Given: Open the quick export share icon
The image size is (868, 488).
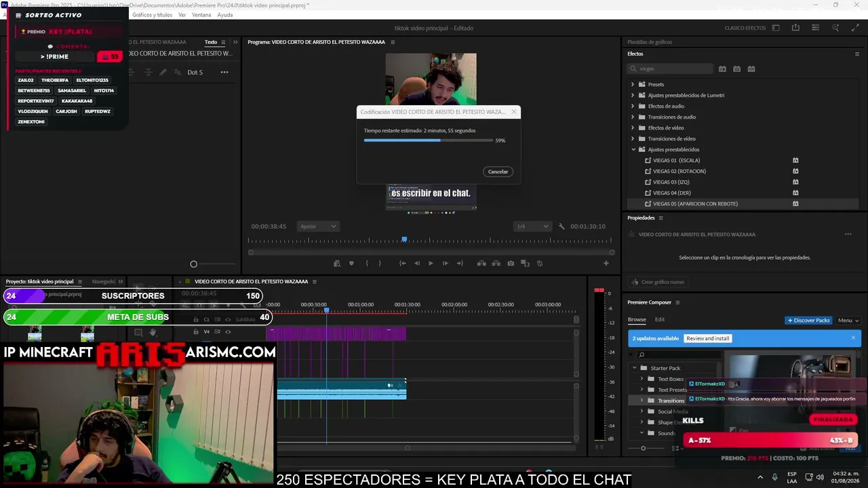Looking at the screenshot, I should [x=795, y=28].
